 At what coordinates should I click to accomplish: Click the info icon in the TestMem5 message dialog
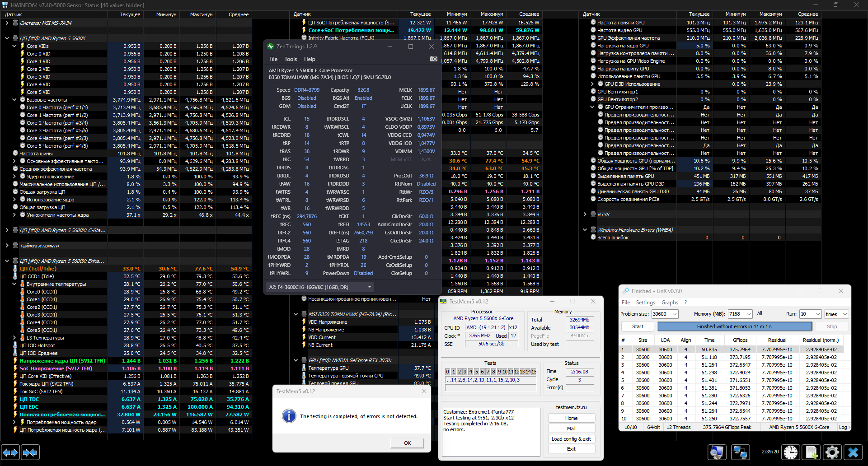pos(289,416)
